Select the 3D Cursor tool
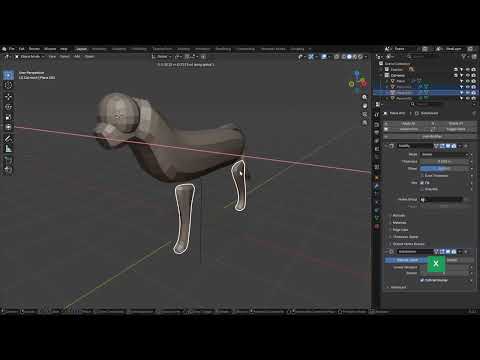Image resolution: width=480 pixels, height=360 pixels. pyautogui.click(x=8, y=85)
